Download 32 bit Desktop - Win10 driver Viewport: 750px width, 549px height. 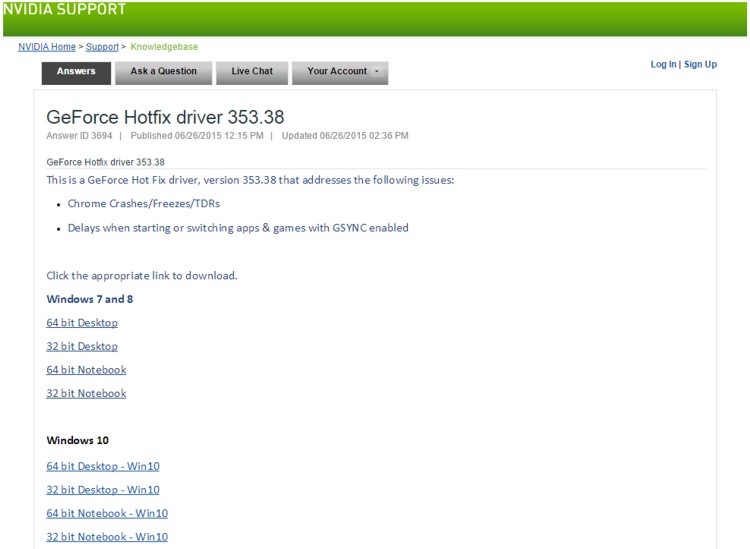pyautogui.click(x=103, y=490)
